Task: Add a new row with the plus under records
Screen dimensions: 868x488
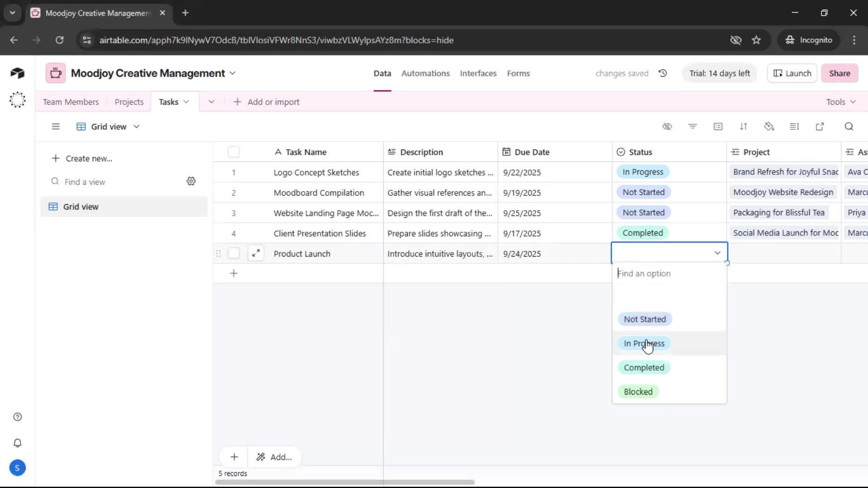Action: click(x=234, y=273)
